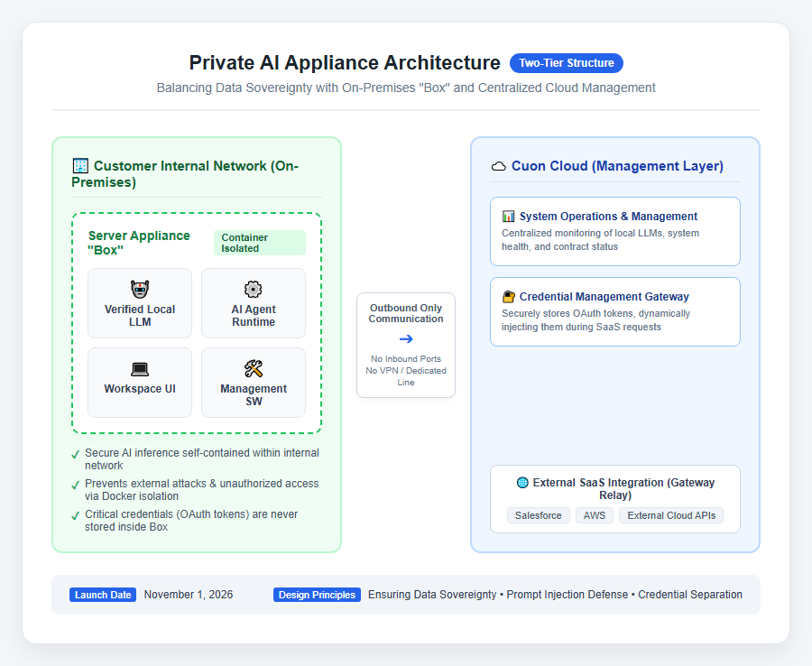The image size is (812, 666).
Task: Select the External Cloud APIs tag
Action: click(671, 515)
